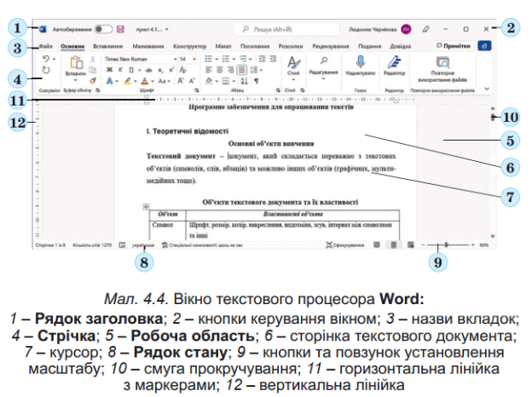Click the yellow highlight color button

(x=127, y=81)
